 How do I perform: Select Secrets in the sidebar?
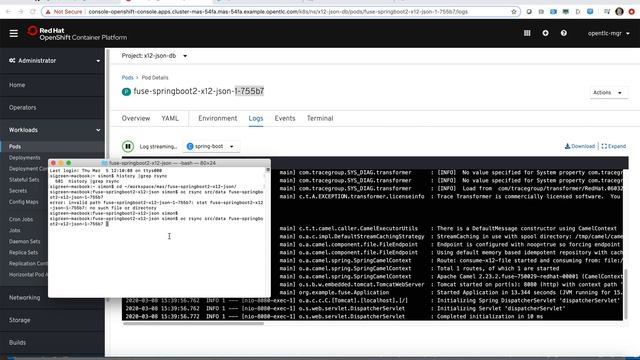pyautogui.click(x=18, y=191)
